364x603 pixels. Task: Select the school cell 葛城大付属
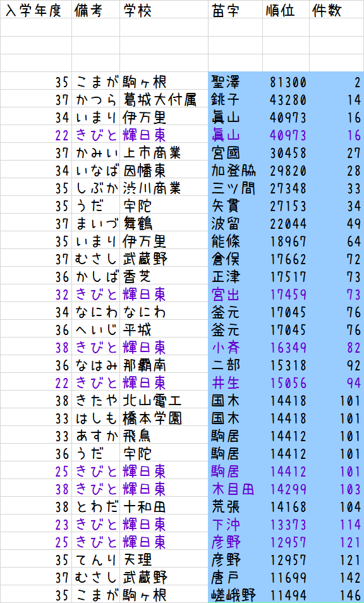pyautogui.click(x=164, y=99)
